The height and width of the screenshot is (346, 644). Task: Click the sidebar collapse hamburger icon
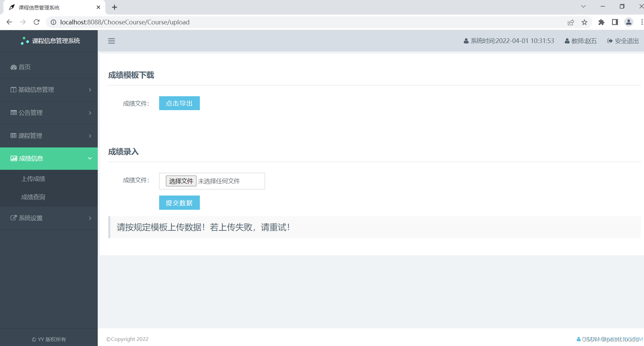pos(112,41)
